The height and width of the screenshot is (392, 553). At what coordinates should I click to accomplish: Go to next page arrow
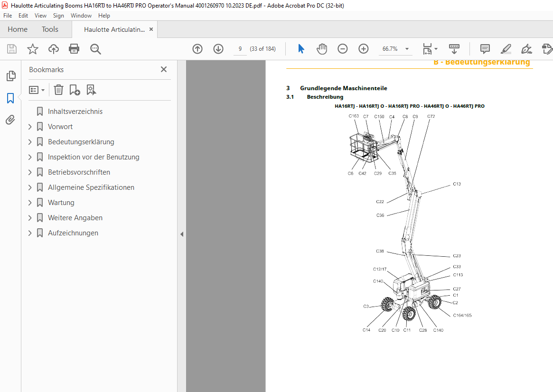218,49
